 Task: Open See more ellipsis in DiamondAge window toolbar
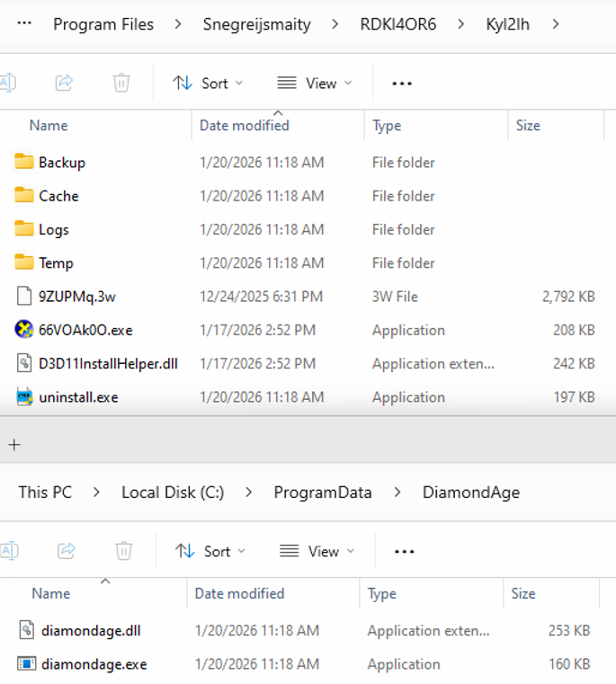click(405, 551)
